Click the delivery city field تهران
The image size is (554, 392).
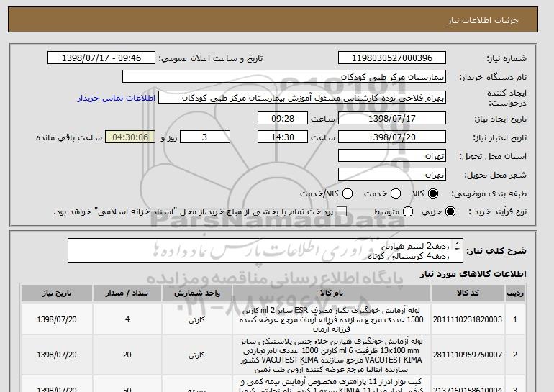(392, 175)
